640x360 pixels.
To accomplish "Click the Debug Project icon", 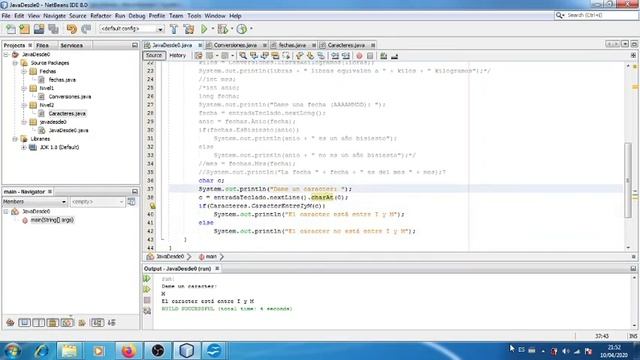I will pyautogui.click(x=223, y=29).
